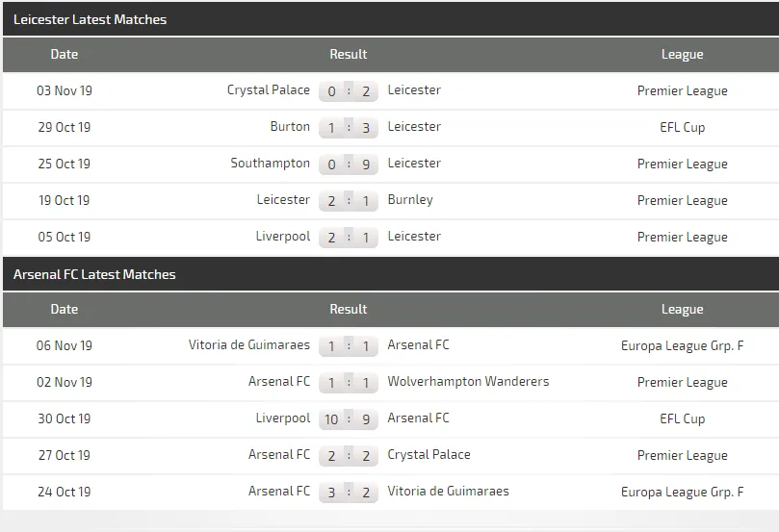This screenshot has width=779, height=532.
Task: Click the 10:9 Liverpool vs Arsenal score
Action: (349, 419)
